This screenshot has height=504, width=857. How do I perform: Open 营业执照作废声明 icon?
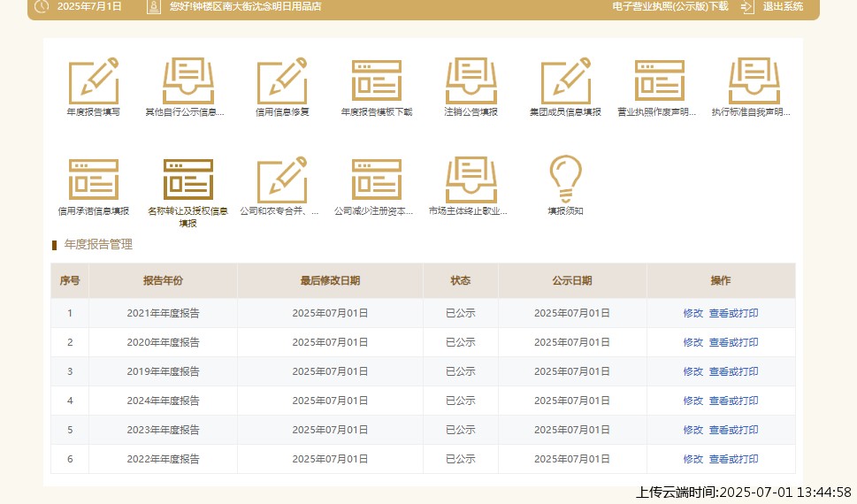click(660, 80)
